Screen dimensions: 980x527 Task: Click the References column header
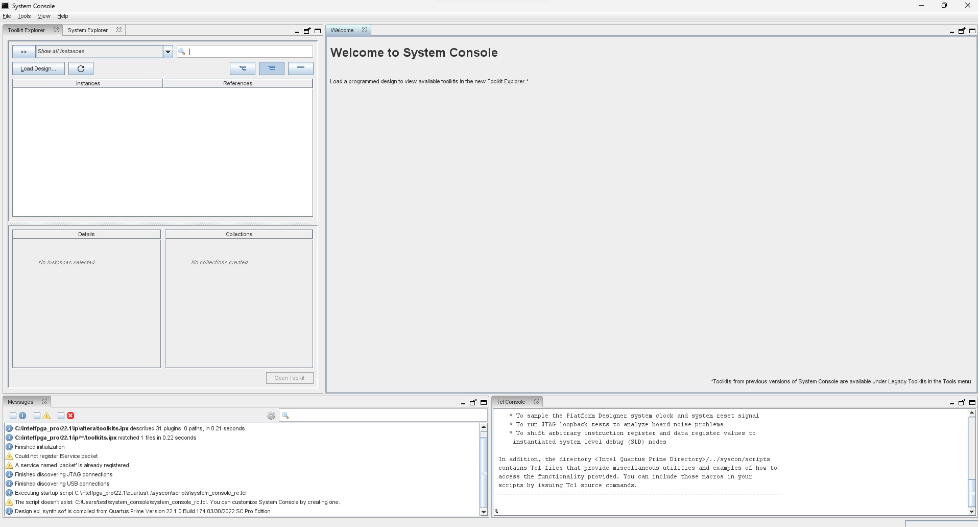pos(237,83)
